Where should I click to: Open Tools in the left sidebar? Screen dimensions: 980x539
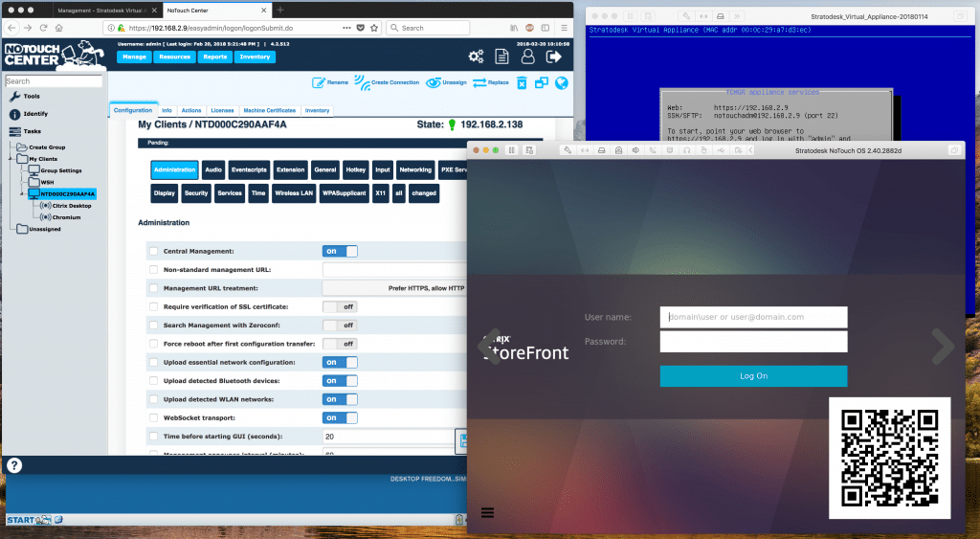click(25, 97)
